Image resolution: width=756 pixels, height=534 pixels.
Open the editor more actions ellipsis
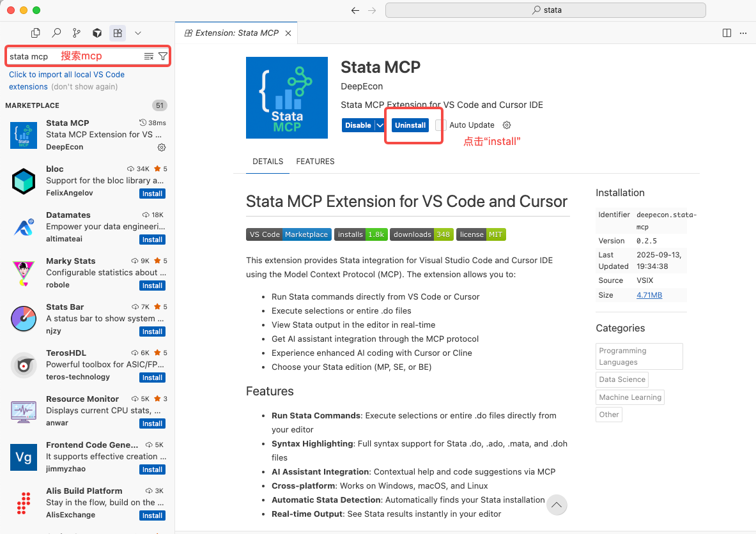pos(743,33)
